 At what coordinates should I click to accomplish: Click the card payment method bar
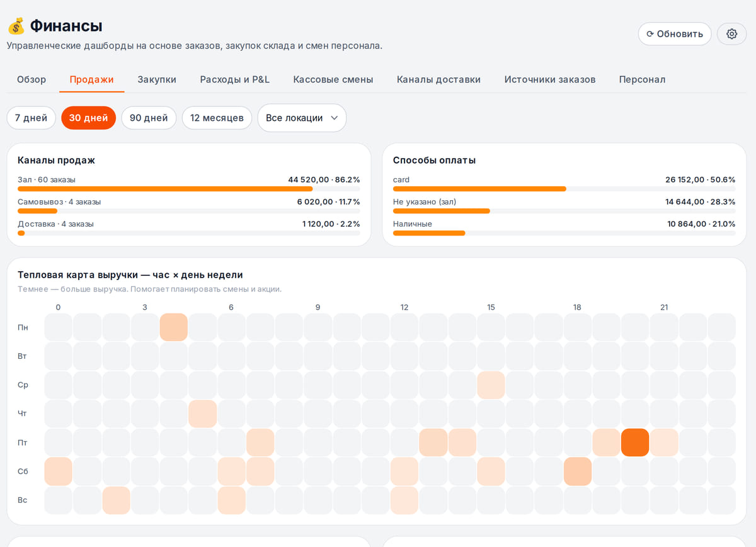(564, 189)
